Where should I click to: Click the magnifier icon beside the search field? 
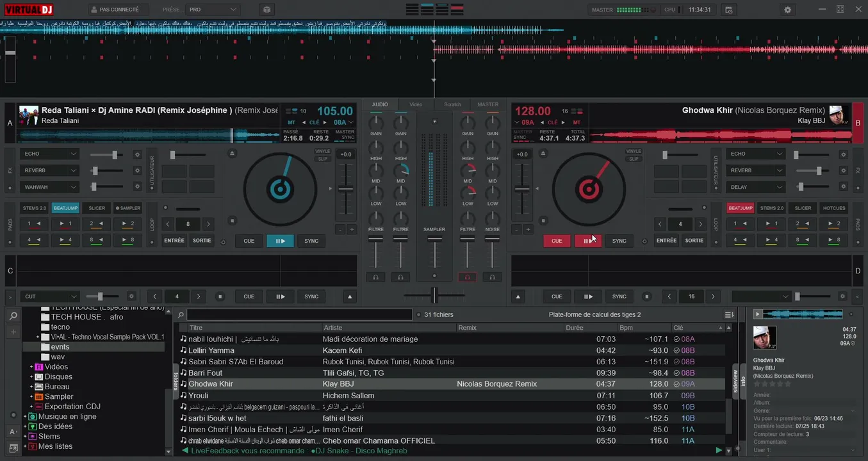click(181, 315)
